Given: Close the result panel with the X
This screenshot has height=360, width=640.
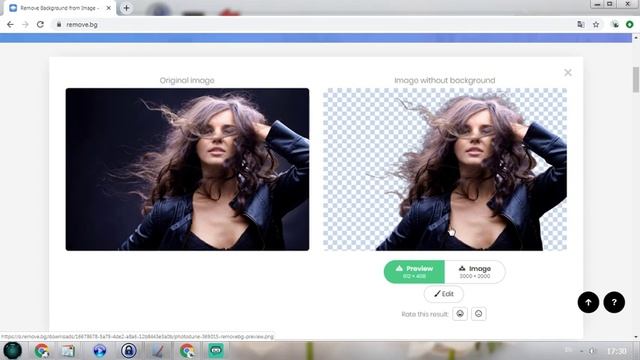Looking at the screenshot, I should (568, 73).
